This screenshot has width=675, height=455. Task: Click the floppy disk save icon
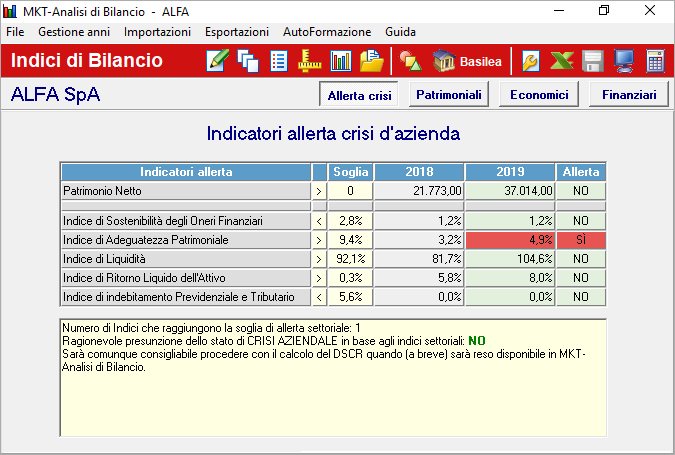(x=593, y=61)
